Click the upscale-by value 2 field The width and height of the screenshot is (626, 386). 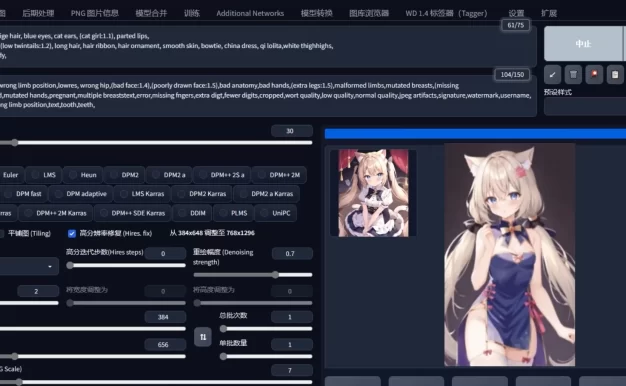38,291
